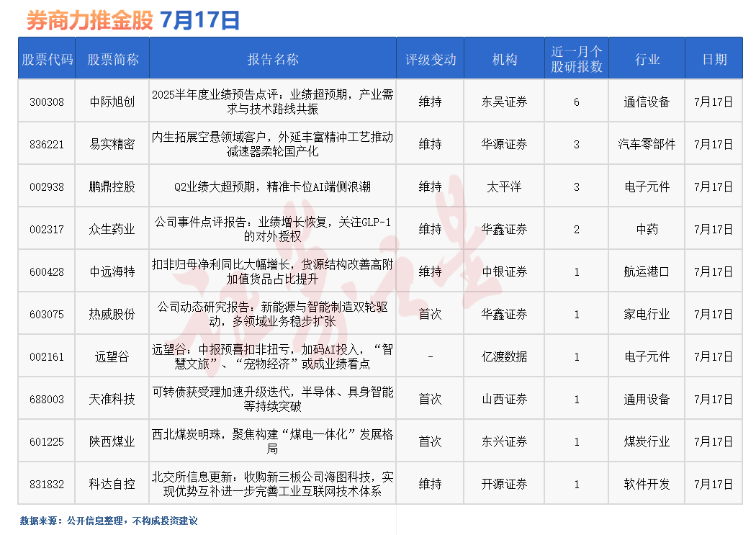Click the 报告名称 column header
The width and height of the screenshot is (756, 535).
pyautogui.click(x=273, y=59)
